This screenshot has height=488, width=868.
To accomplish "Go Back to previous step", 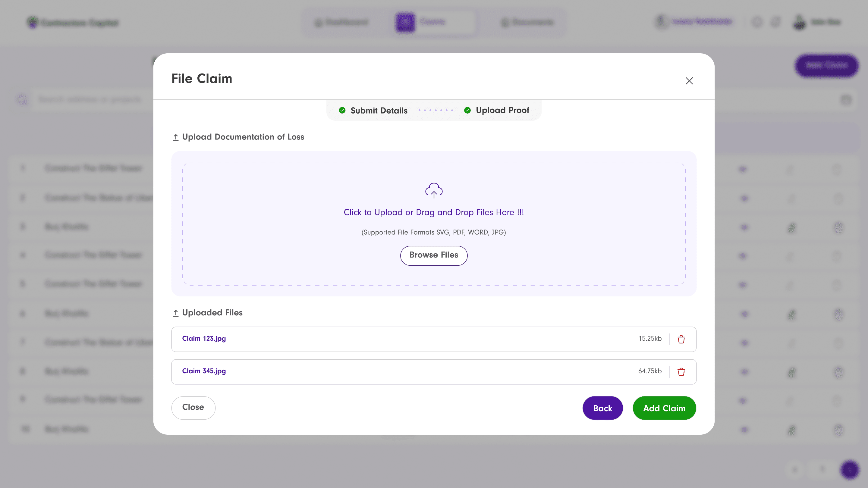I will pos(602,408).
